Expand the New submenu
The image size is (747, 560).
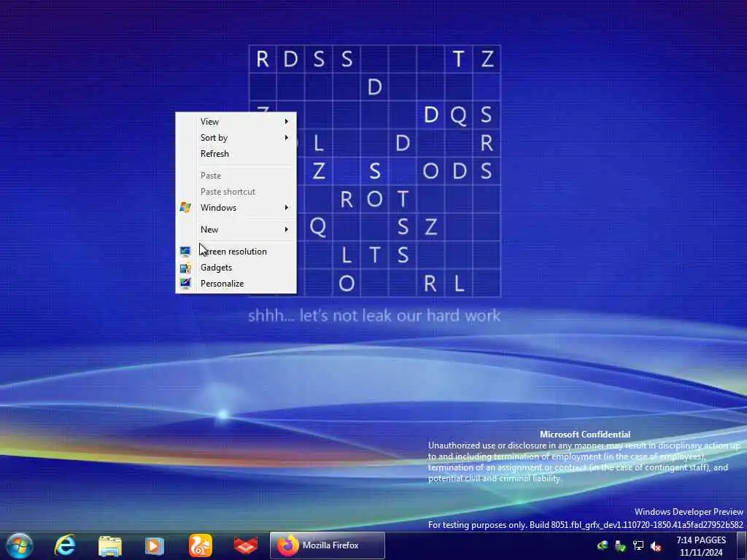(x=236, y=230)
